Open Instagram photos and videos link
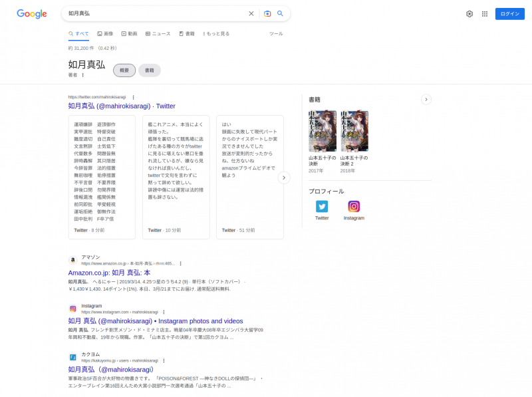Screen dimensions: 532x397 coord(156,321)
